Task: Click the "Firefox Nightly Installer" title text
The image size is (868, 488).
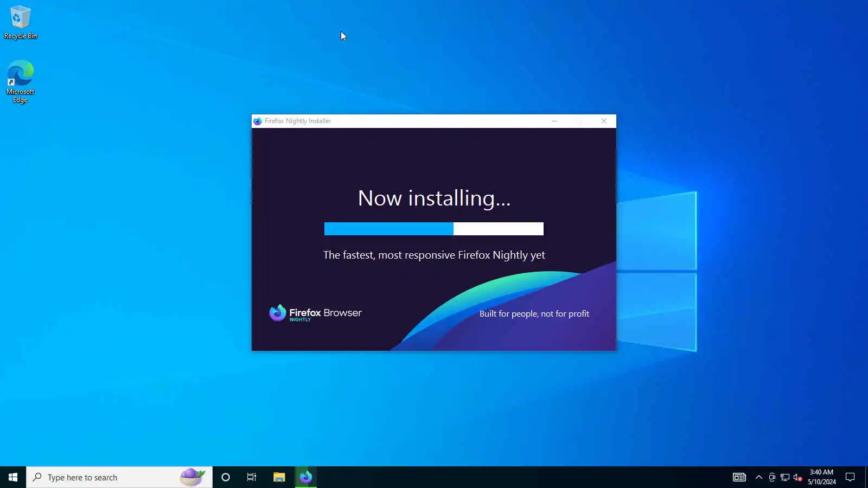Action: tap(298, 121)
